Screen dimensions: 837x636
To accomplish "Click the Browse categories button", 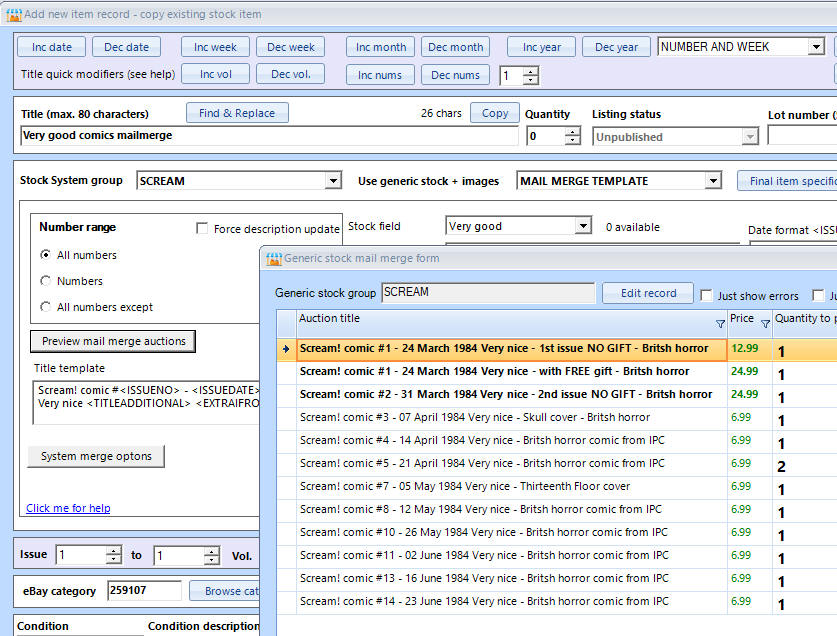I will pos(225,591).
